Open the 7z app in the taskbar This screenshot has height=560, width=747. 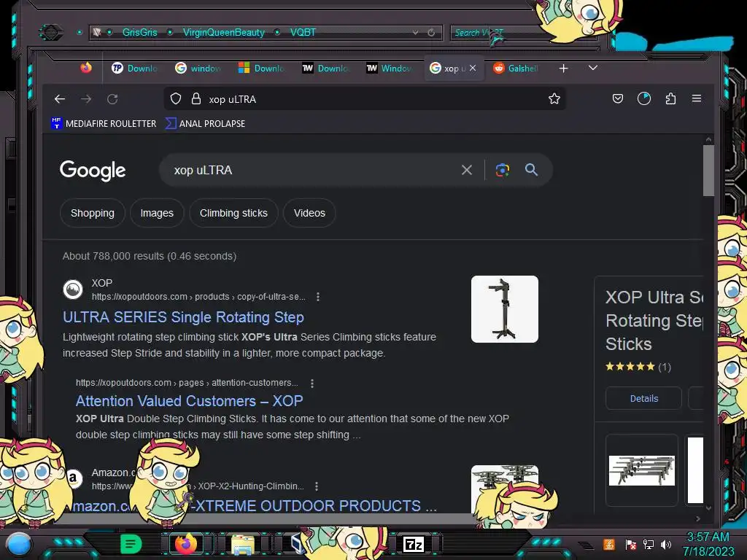point(413,544)
